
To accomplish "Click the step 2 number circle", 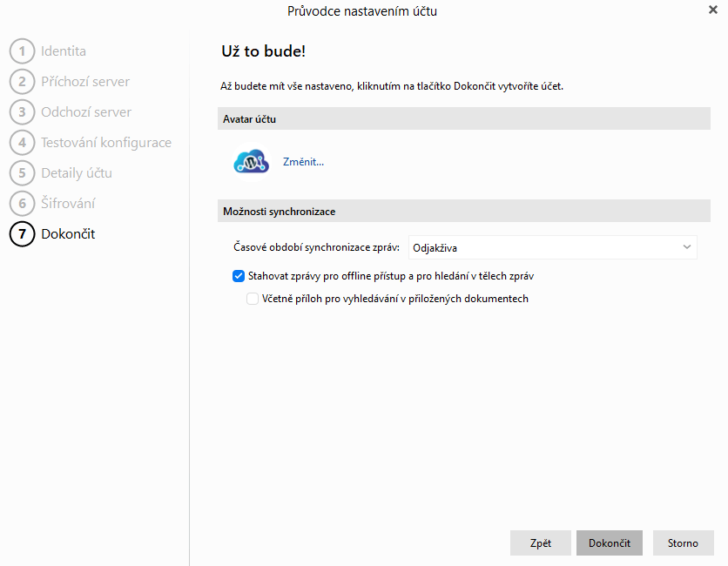I will [22, 82].
